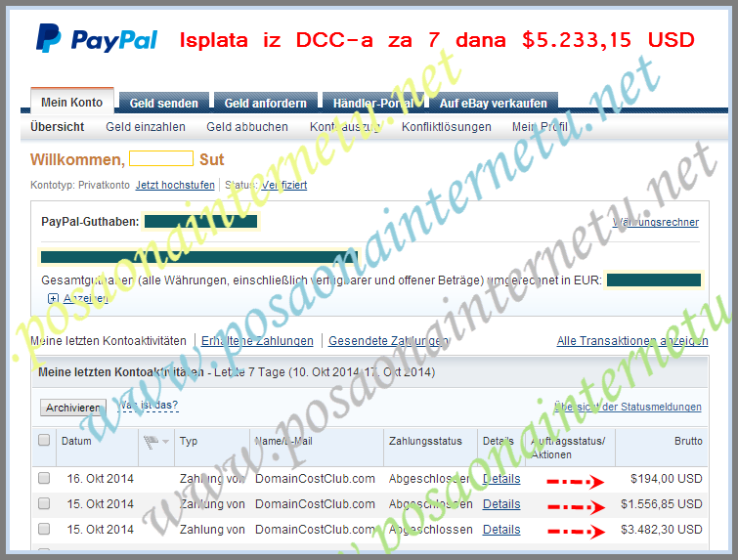Click the PayPal-Guthaben label

tap(90, 222)
